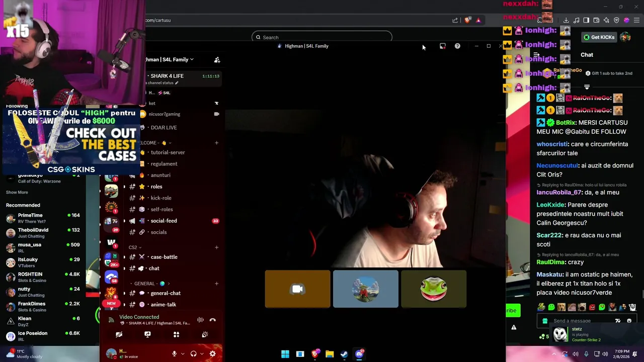Open the self-roles channel
The width and height of the screenshot is (644, 362).
tap(162, 209)
